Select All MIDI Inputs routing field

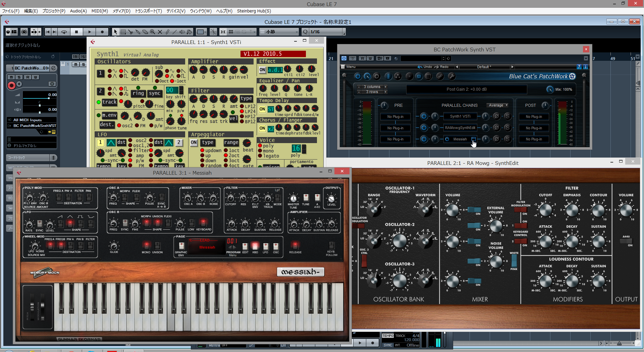[32, 120]
